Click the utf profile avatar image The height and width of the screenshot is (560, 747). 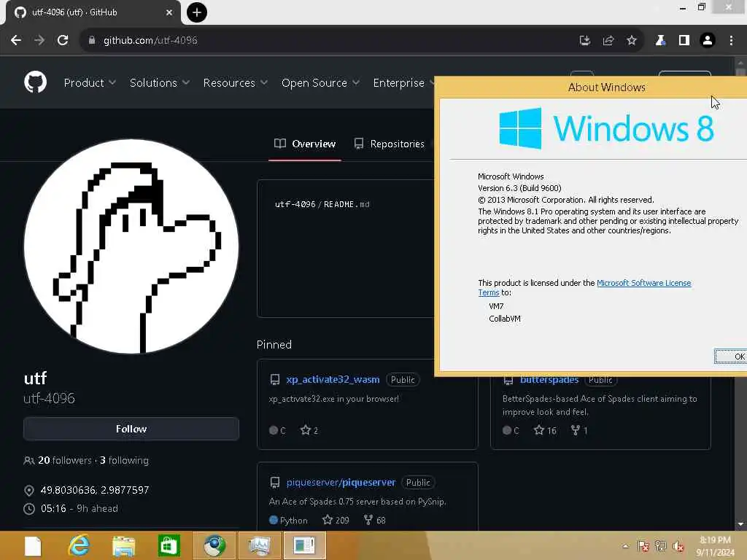tap(131, 246)
